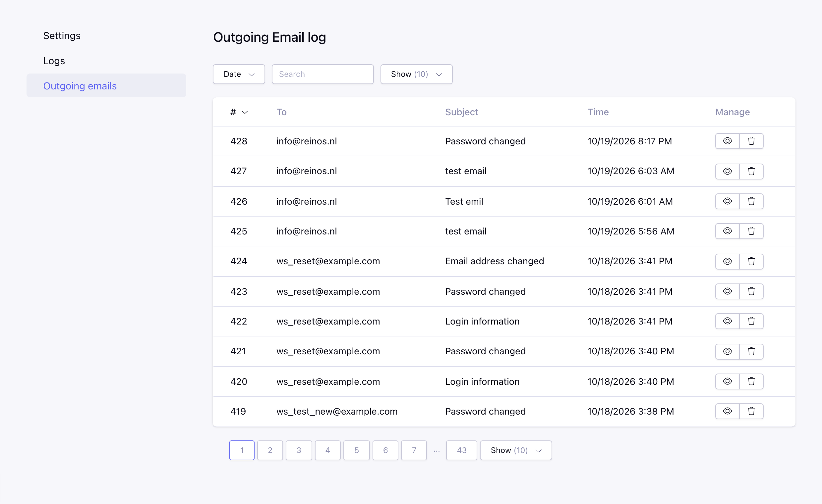Go to page 6
Image resolution: width=822 pixels, height=504 pixels.
[385, 450]
